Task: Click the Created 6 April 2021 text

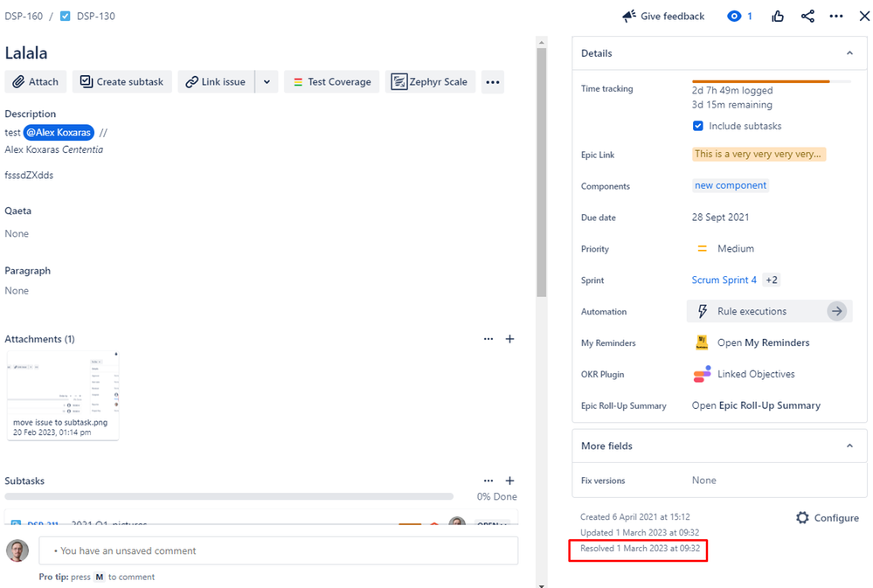Action: [x=635, y=517]
